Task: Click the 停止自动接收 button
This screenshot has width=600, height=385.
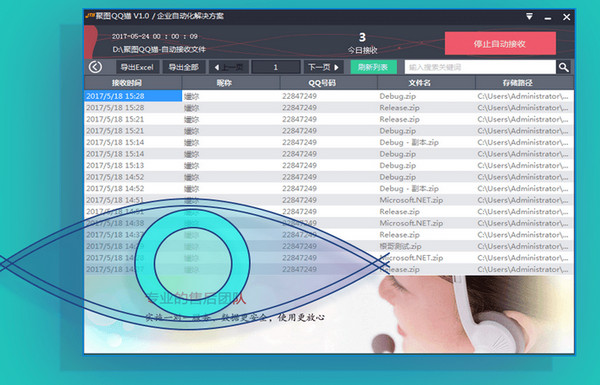Action: [500, 43]
